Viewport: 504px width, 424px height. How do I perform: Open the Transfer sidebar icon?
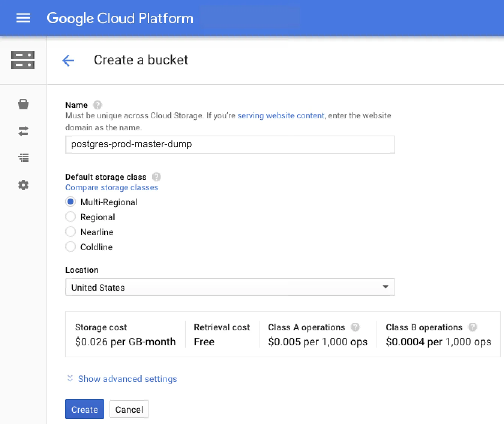click(x=23, y=131)
